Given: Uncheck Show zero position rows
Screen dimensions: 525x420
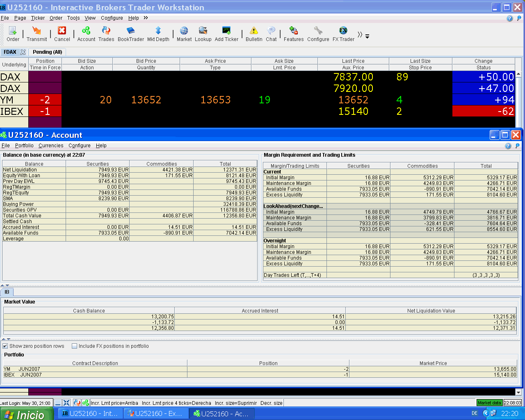Looking at the screenshot, I should pyautogui.click(x=5, y=346).
